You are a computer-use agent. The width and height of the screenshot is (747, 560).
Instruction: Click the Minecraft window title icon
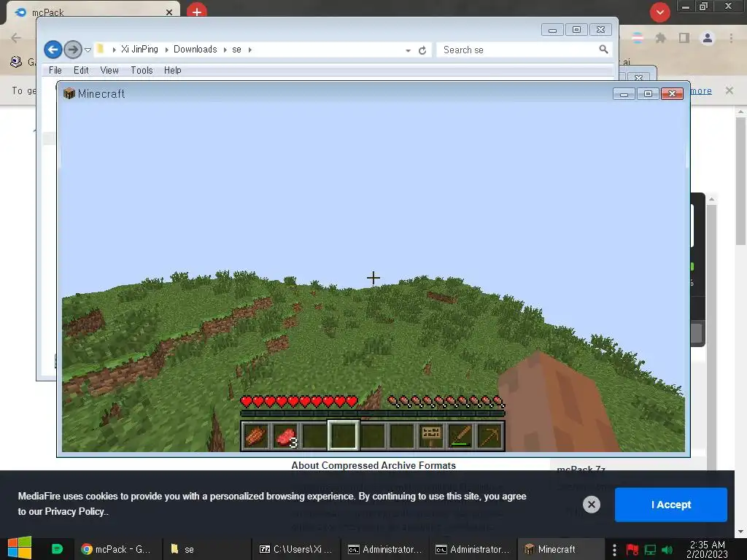(x=69, y=93)
